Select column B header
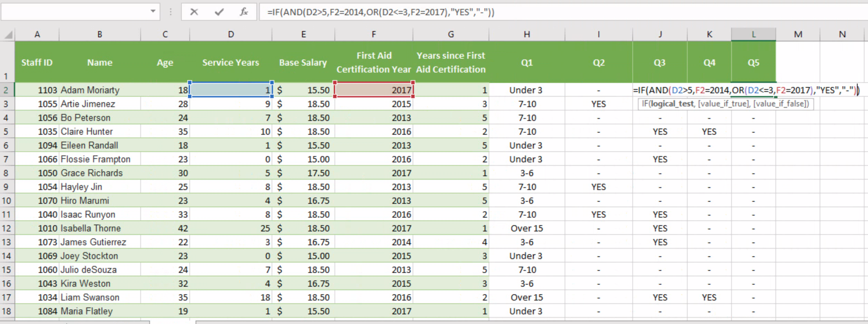Screen dimensions: 868x324 tap(100, 34)
